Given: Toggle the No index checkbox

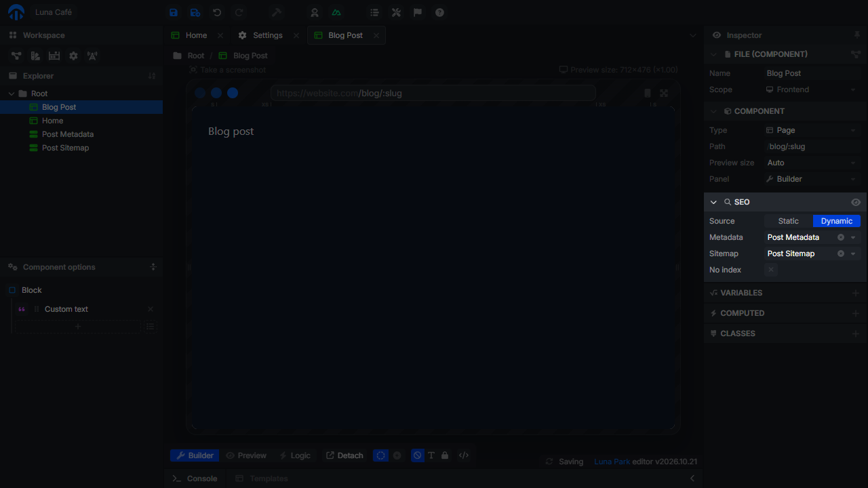Looking at the screenshot, I should 771,270.
